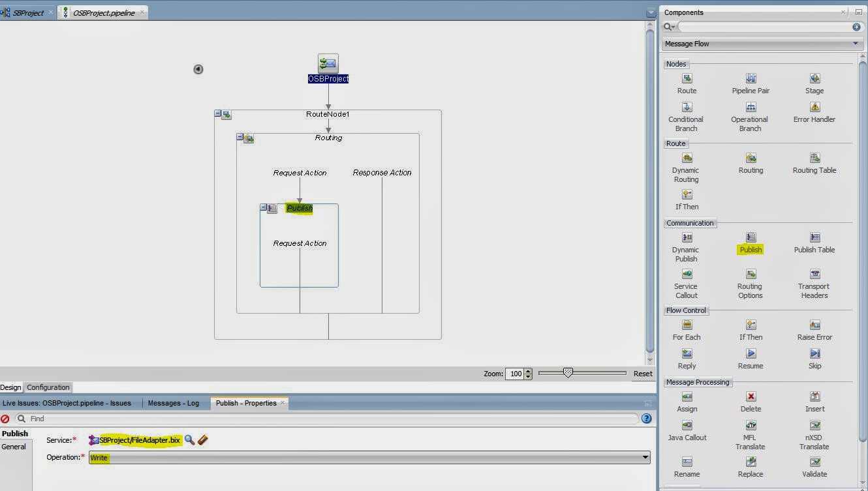The height and width of the screenshot is (491, 868).
Task: Switch to the SBProject editor tab
Action: coord(28,12)
